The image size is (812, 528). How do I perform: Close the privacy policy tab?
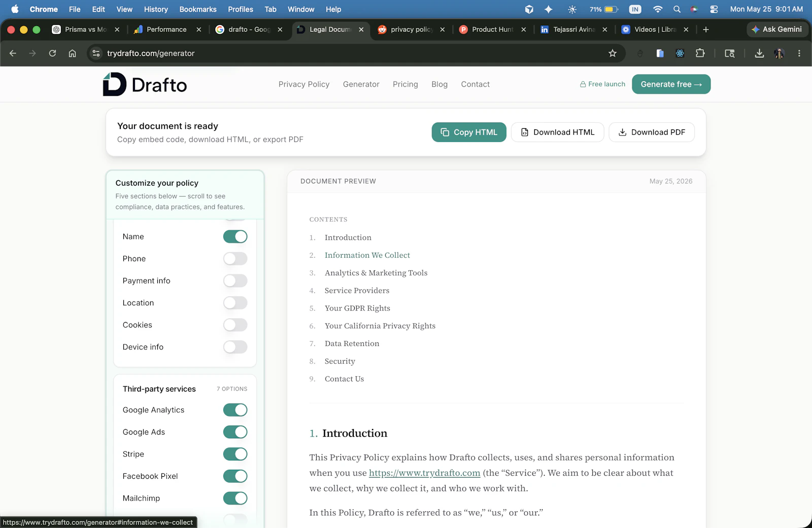pos(442,29)
